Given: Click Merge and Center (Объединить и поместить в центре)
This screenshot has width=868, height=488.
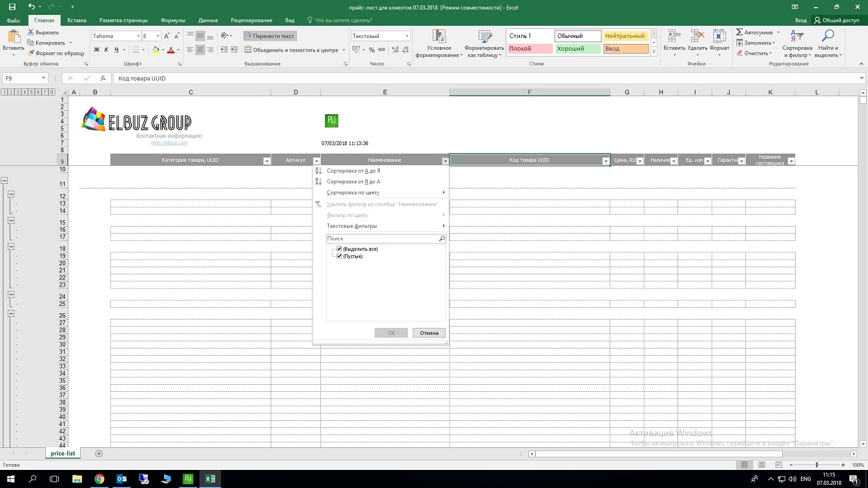Looking at the screenshot, I should click(x=291, y=50).
